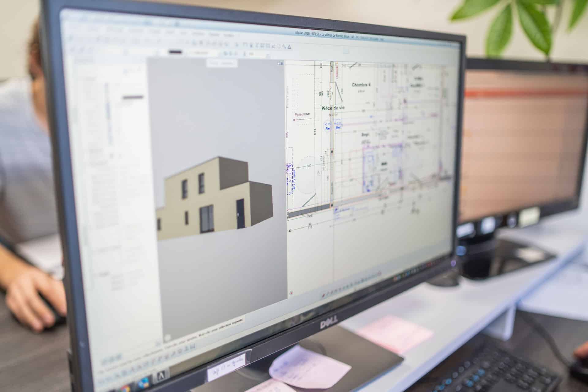This screenshot has height=392, width=588.
Task: Open the Allplan icon in the taskbar
Action: point(161,375)
